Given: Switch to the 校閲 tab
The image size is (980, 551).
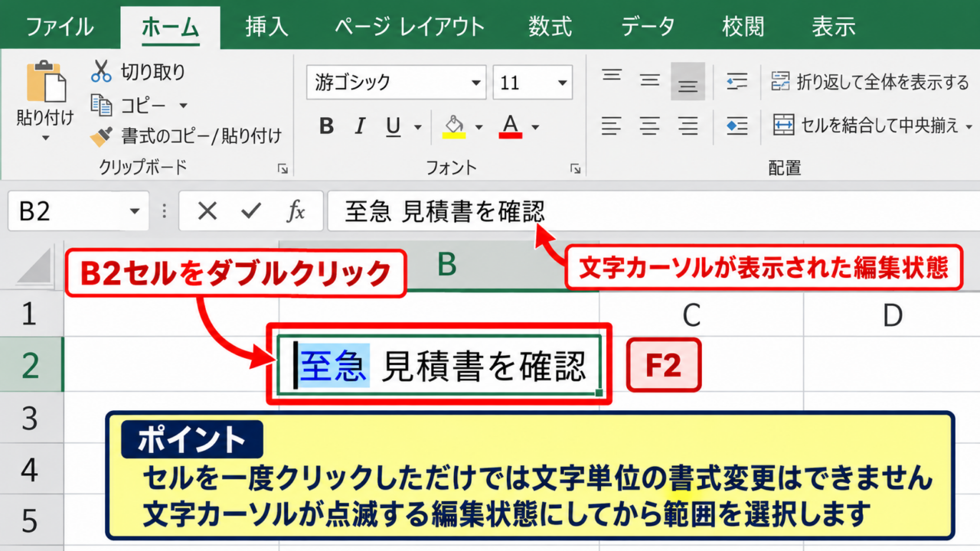Looking at the screenshot, I should pos(743,26).
